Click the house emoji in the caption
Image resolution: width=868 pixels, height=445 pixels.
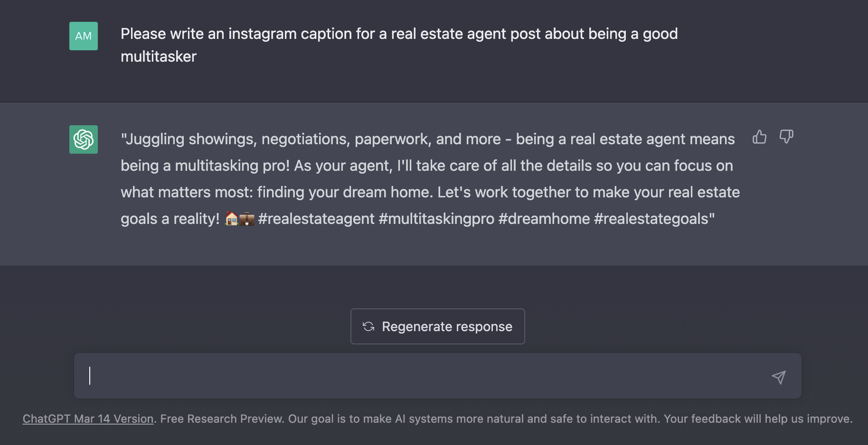pyautogui.click(x=231, y=219)
